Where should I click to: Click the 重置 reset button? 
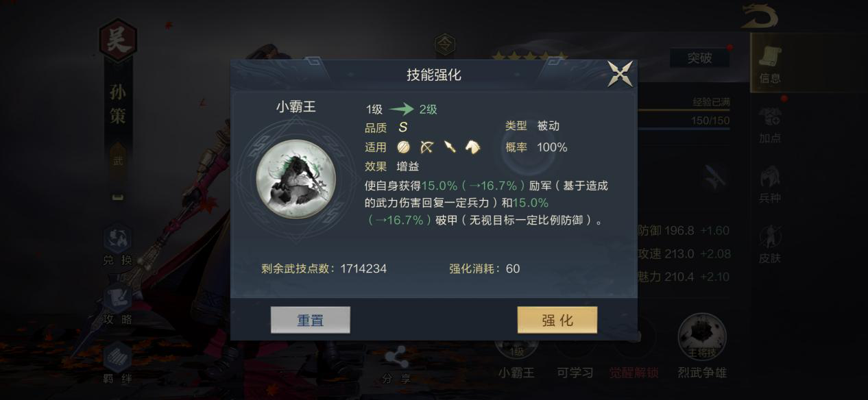click(x=311, y=320)
